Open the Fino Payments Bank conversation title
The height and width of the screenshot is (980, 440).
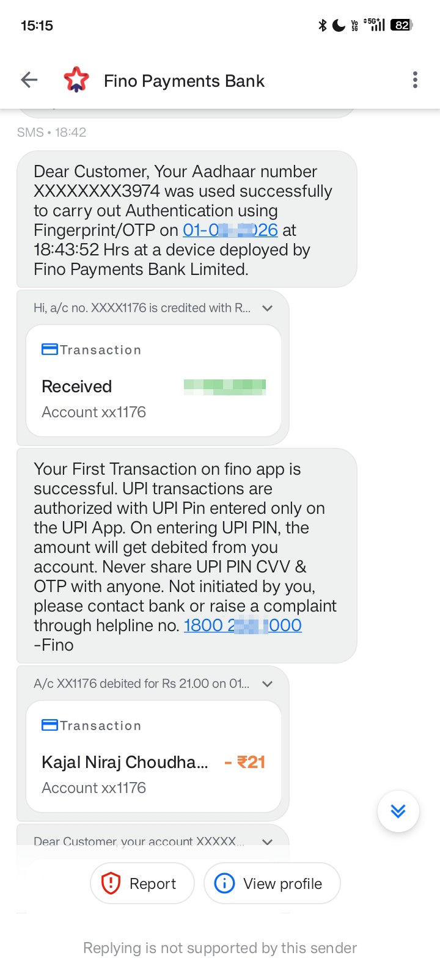(x=184, y=81)
